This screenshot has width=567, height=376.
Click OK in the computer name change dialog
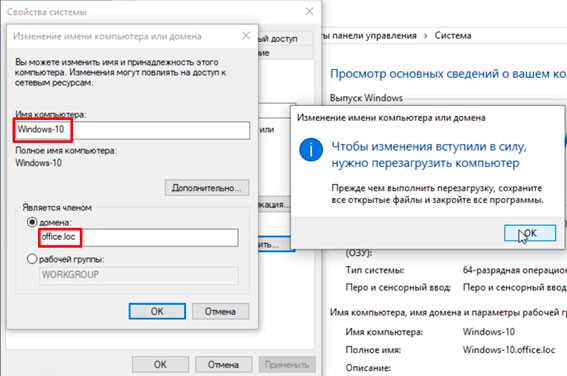click(157, 311)
